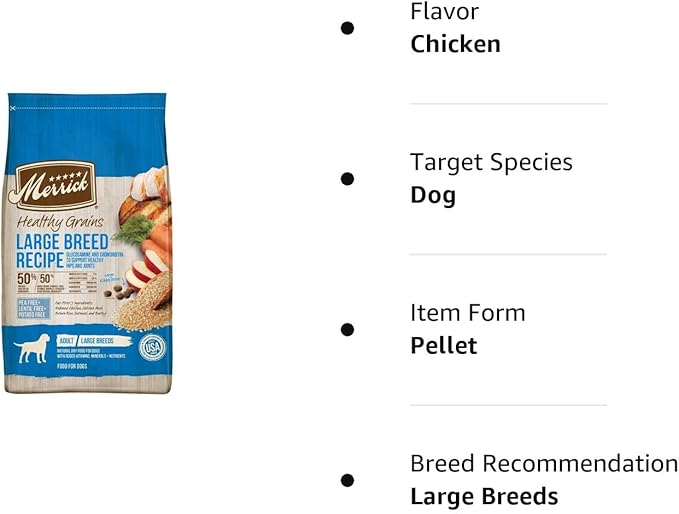Click the Target Species label
Image resolution: width=679 pixels, height=514 pixels.
491,162
